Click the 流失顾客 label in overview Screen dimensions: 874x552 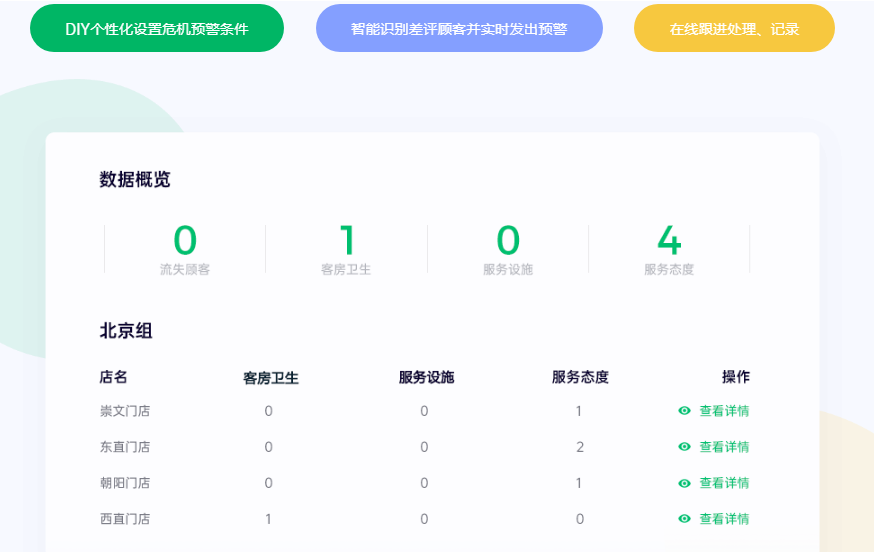coord(185,269)
